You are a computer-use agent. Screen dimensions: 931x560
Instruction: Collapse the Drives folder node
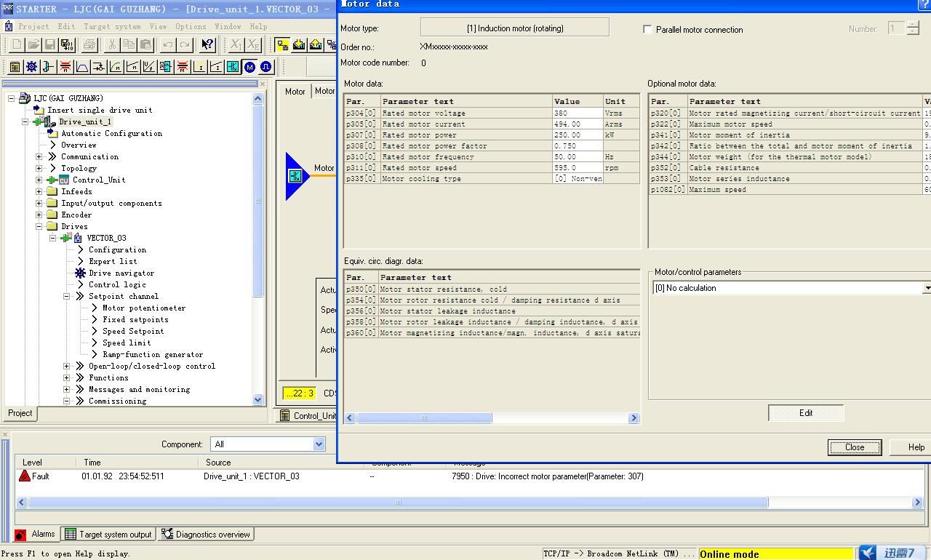pos(39,226)
